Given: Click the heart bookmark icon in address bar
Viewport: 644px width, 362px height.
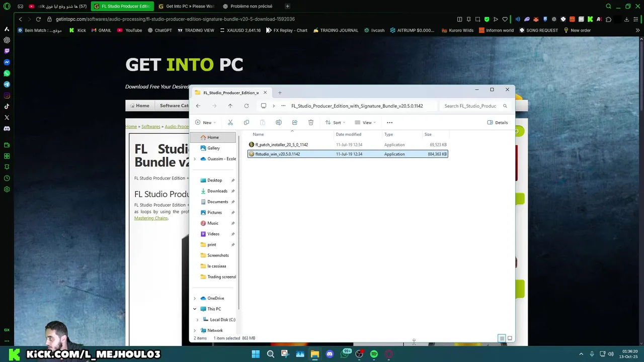Looking at the screenshot, I should [505, 19].
